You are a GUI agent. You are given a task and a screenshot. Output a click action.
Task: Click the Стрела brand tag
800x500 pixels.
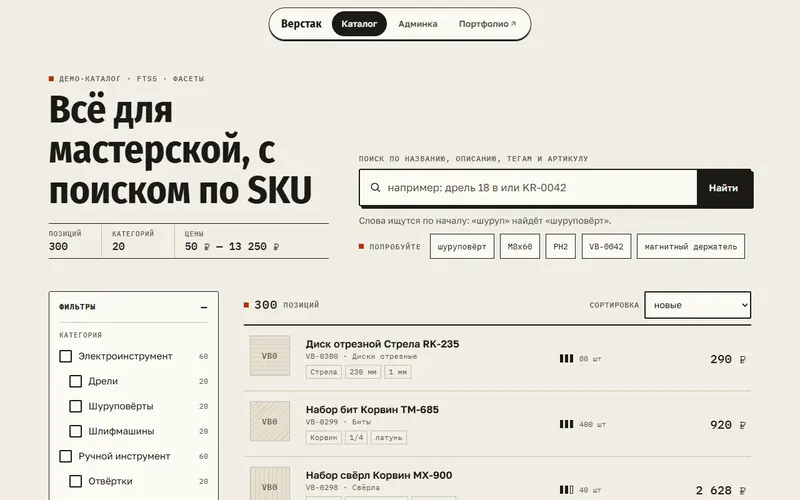click(x=324, y=372)
